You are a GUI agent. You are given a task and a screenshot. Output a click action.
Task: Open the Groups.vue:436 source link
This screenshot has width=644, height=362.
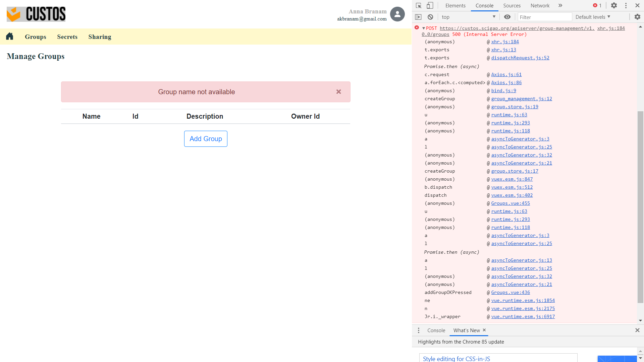pos(511,293)
